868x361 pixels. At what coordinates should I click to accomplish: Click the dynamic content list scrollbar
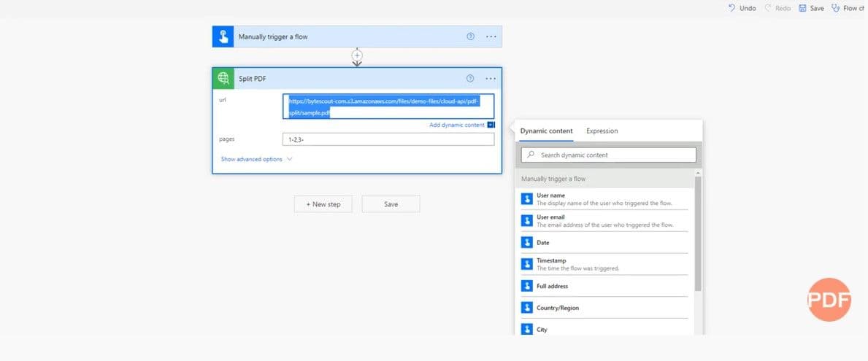click(698, 233)
